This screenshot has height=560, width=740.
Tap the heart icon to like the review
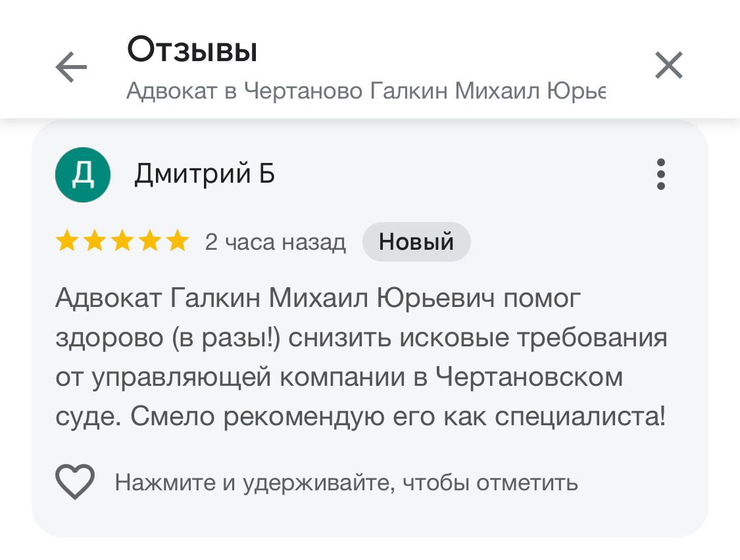click(x=75, y=482)
